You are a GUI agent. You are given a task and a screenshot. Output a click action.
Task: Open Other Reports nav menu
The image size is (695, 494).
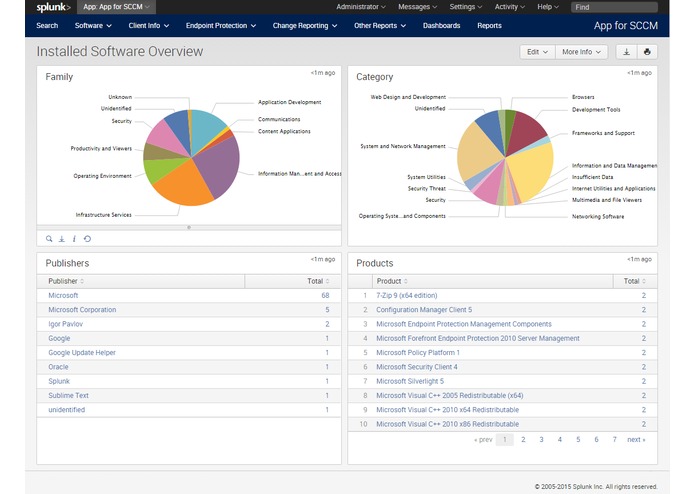pos(380,26)
